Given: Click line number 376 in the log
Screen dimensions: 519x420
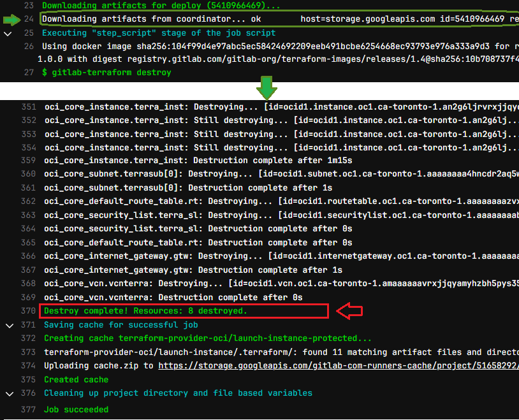Looking at the screenshot, I should pos(29,393).
